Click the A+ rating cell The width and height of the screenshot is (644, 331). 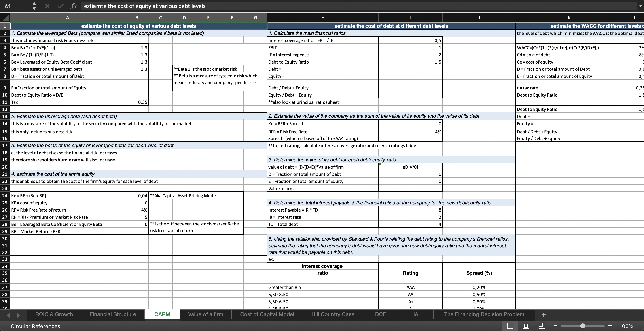pyautogui.click(x=411, y=301)
